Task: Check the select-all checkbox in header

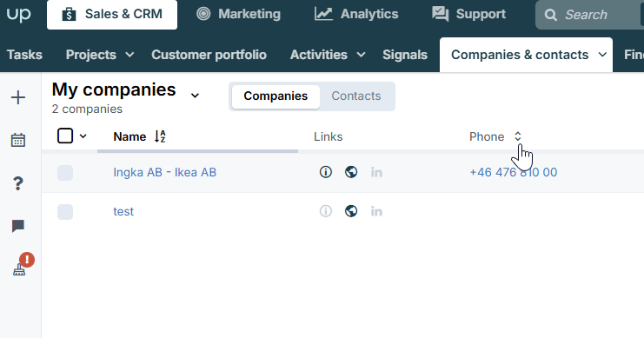Action: click(65, 136)
